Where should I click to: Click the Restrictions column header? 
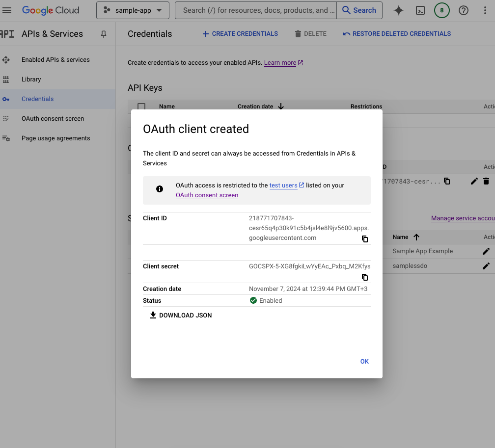click(366, 106)
